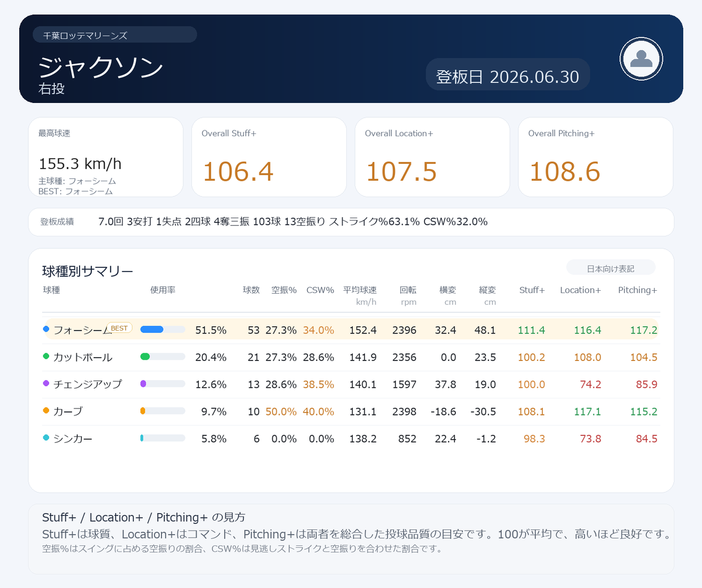Click the フォーシーム average velocity 152.4
This screenshot has height=588, width=702.
coord(363,330)
